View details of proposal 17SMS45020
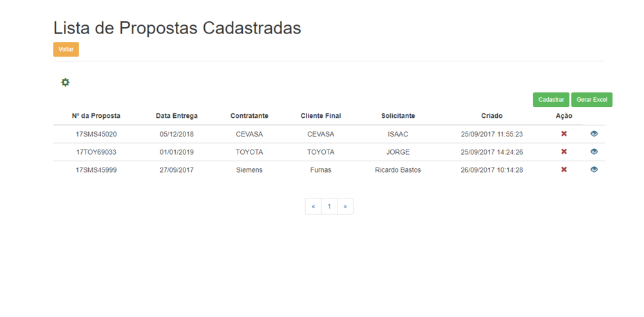Viewport: 644px width, 317px height. 594,134
